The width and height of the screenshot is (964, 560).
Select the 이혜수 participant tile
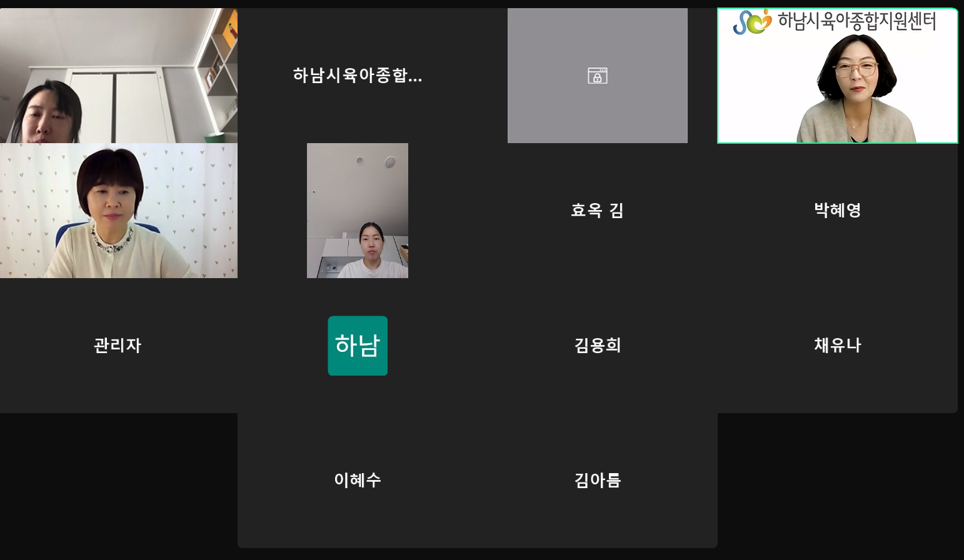coord(358,481)
